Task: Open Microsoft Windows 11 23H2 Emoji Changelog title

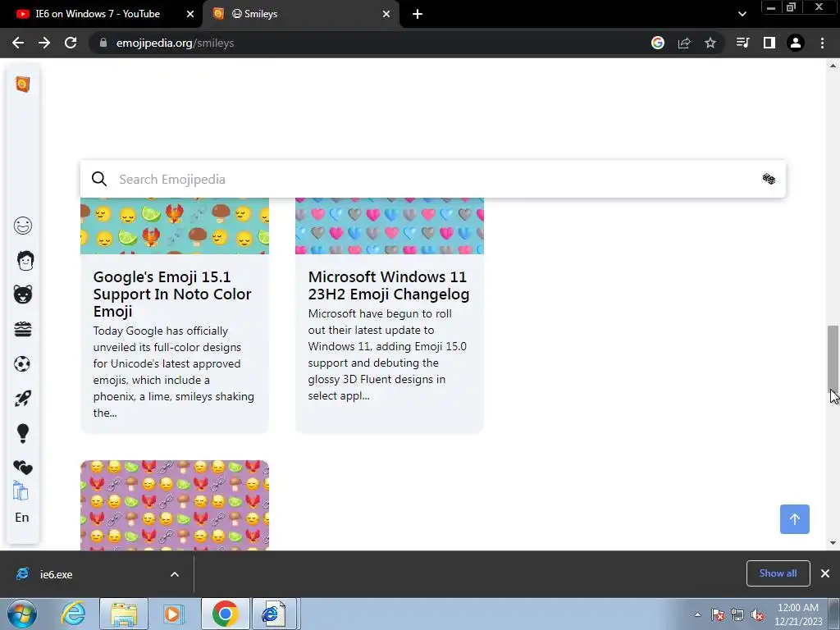Action: click(x=388, y=285)
